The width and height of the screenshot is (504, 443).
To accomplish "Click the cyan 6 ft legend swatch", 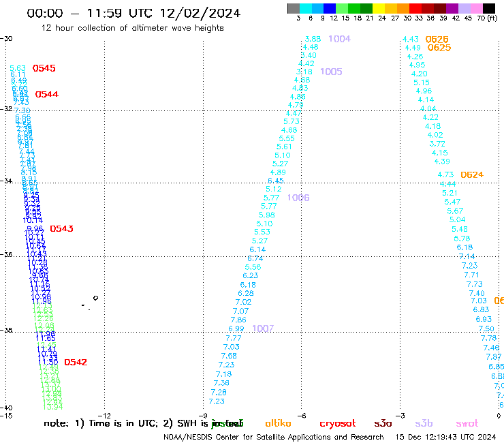I will point(306,8).
